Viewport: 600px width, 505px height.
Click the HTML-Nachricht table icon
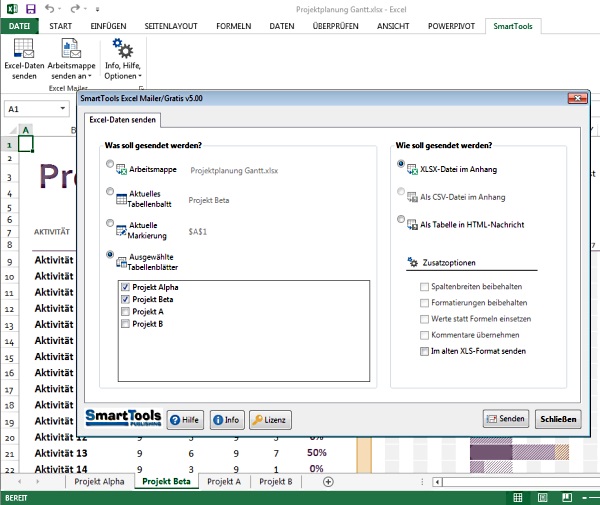tap(412, 225)
